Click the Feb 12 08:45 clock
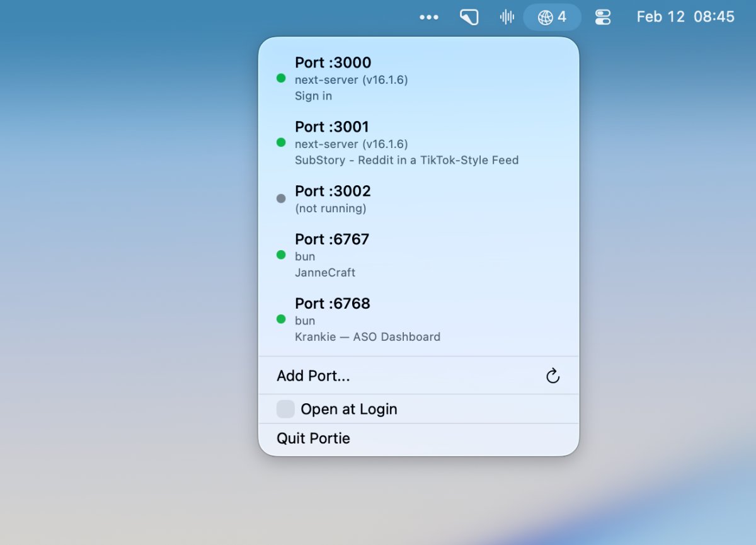 685,17
